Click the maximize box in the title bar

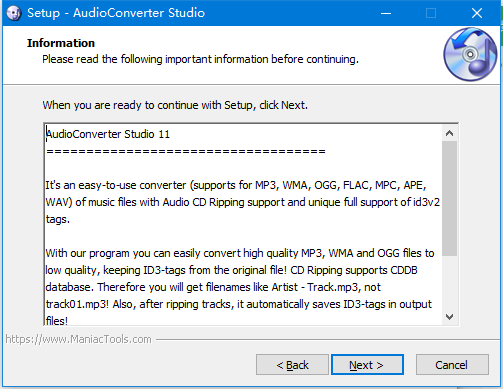(x=431, y=13)
